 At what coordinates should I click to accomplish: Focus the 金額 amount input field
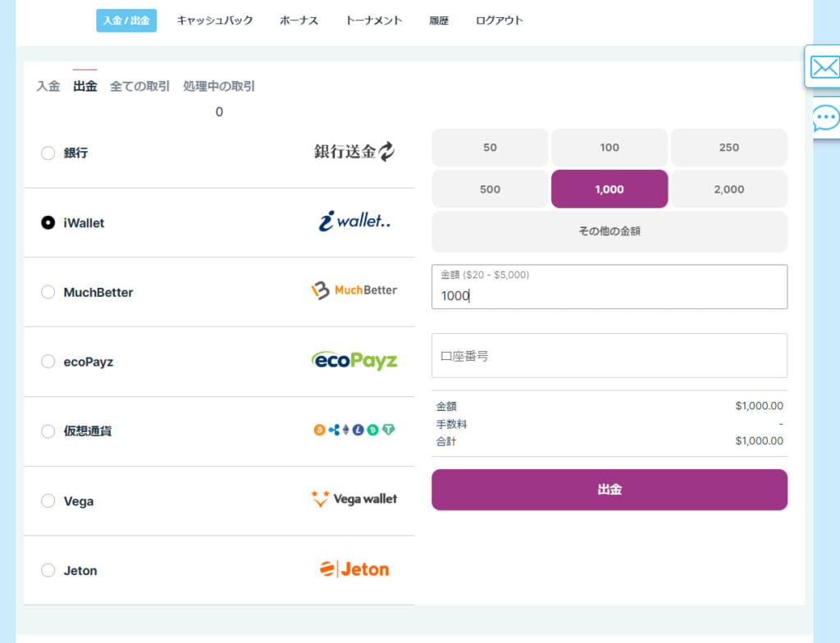pos(609,287)
